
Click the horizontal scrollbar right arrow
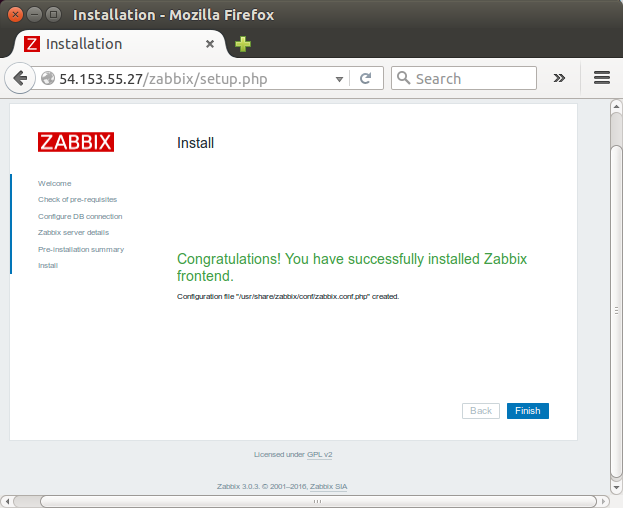pos(604,501)
